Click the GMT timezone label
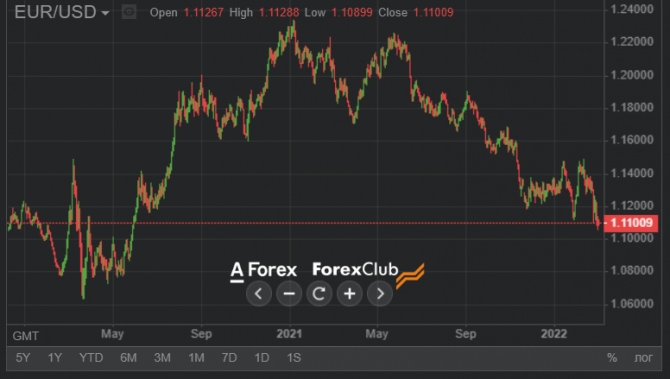Image resolution: width=670 pixels, height=379 pixels. coord(26,336)
